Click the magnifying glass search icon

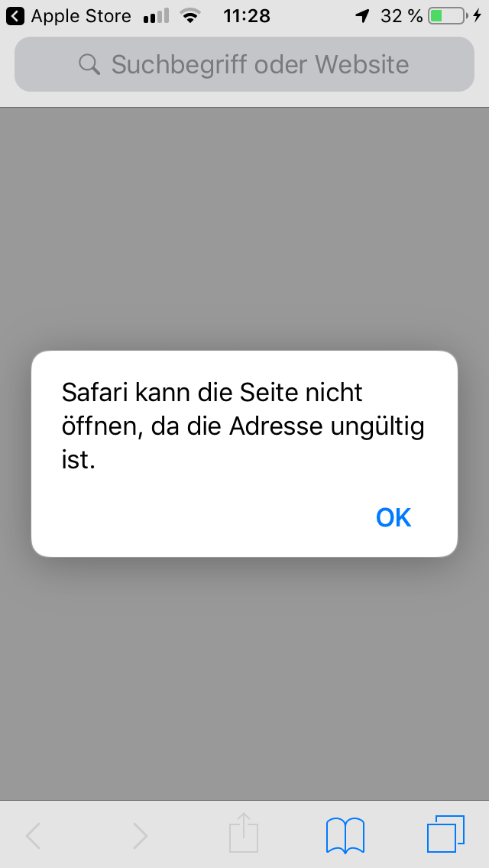tap(89, 64)
